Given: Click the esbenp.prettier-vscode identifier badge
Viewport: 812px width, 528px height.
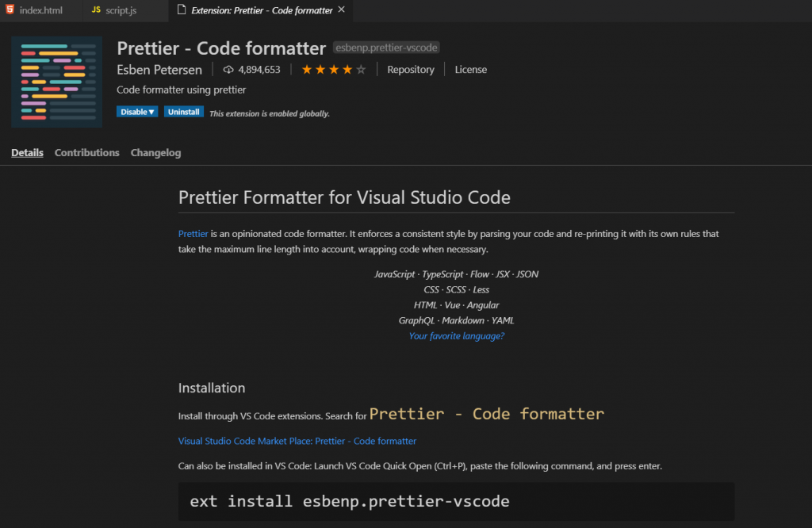Looking at the screenshot, I should pyautogui.click(x=386, y=48).
